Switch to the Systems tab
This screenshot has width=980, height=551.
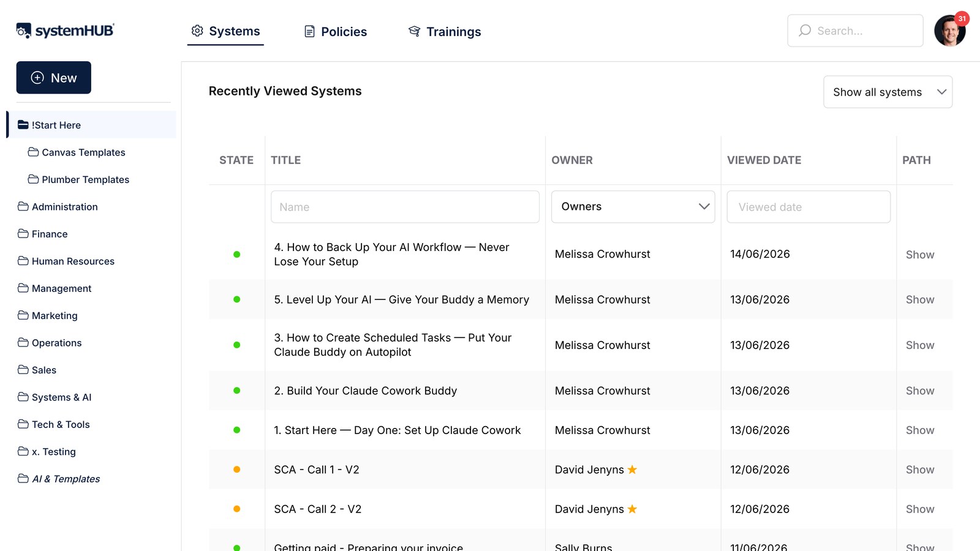point(225,31)
